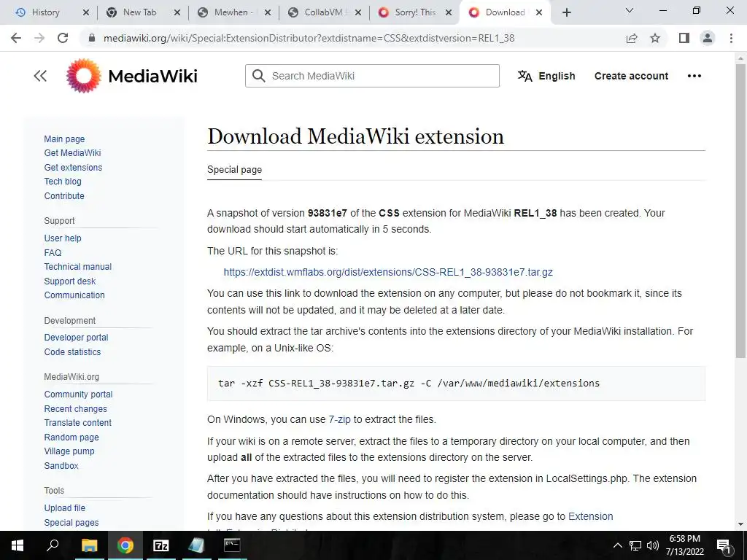Share this page icon in address bar

pos(632,38)
